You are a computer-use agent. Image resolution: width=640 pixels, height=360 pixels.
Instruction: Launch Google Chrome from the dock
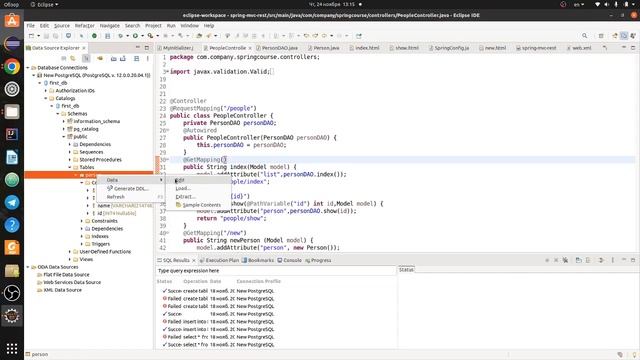pyautogui.click(x=12, y=66)
